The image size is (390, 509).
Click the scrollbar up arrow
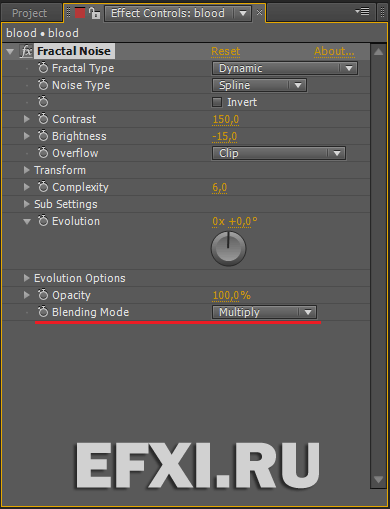(379, 52)
